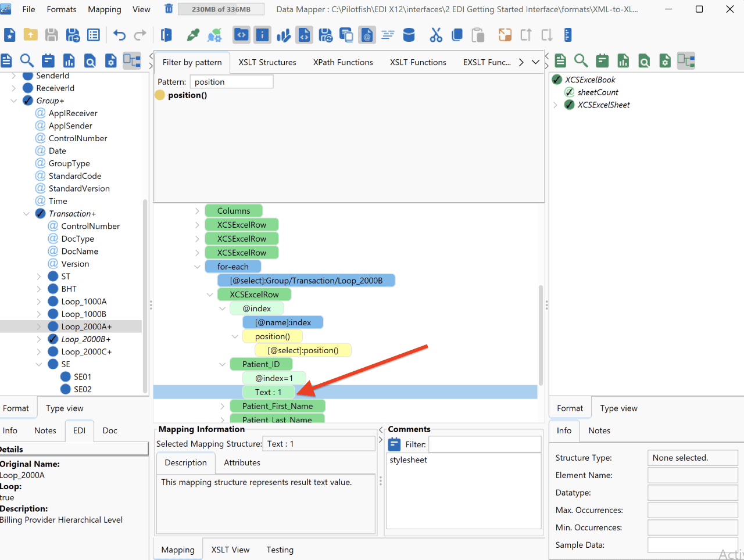Collapse the Transaction+ tree node
The height and width of the screenshot is (560, 744).
coord(26,214)
